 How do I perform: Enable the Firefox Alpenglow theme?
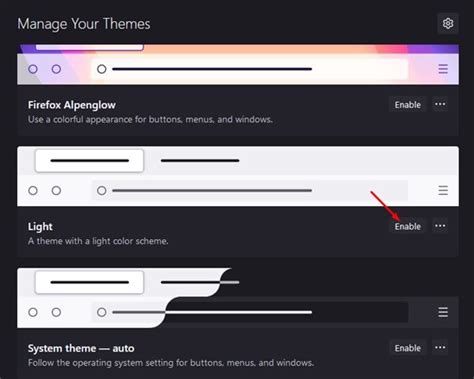(x=407, y=105)
